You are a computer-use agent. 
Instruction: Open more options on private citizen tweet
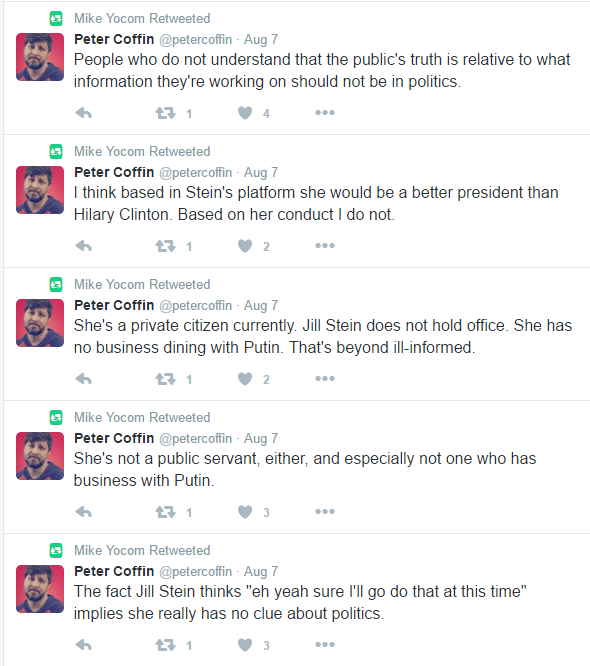pyautogui.click(x=325, y=378)
